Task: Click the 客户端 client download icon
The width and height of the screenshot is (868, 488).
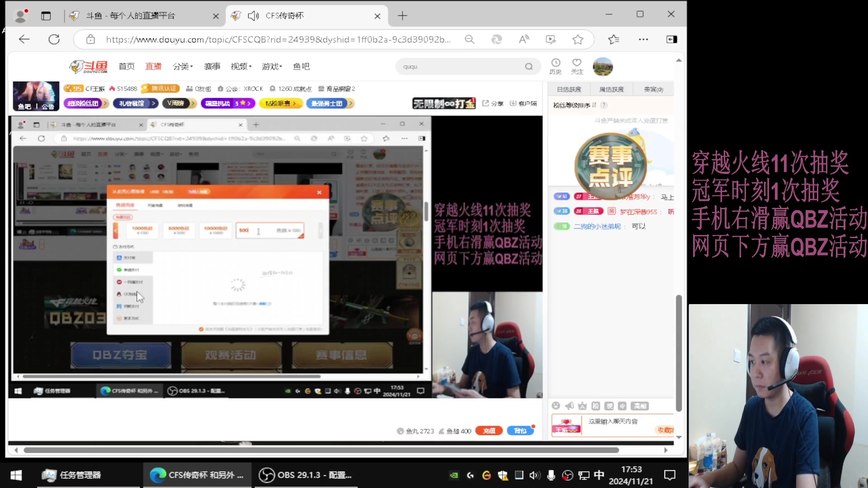Action: pyautogui.click(x=523, y=103)
